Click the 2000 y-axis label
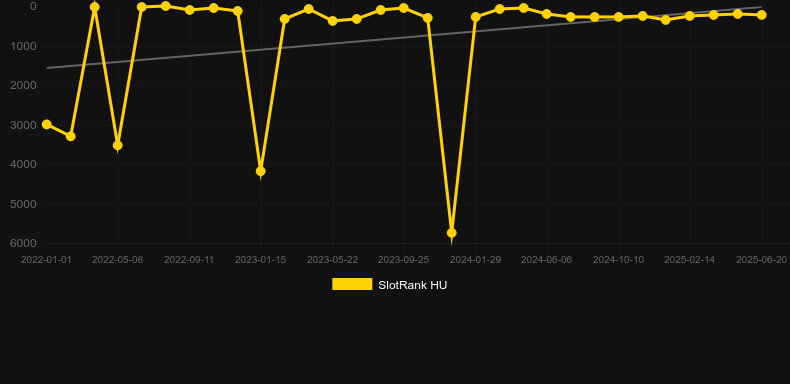Image resolution: width=790 pixels, height=384 pixels. pyautogui.click(x=23, y=85)
